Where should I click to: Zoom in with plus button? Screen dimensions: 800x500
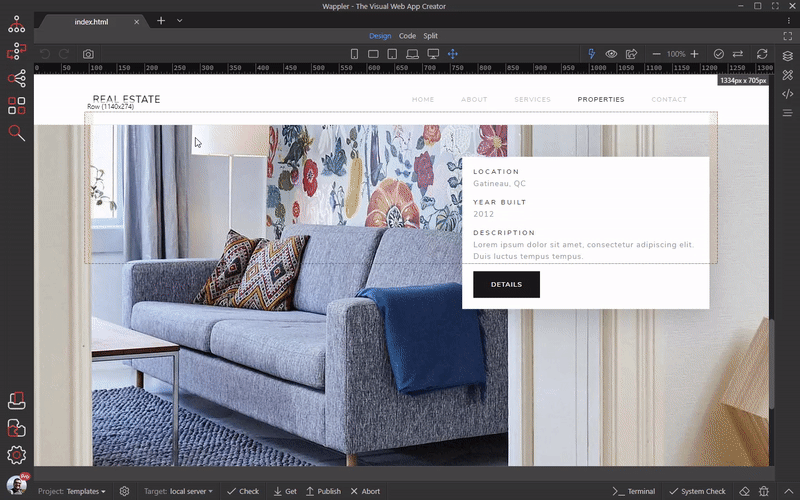click(x=694, y=54)
